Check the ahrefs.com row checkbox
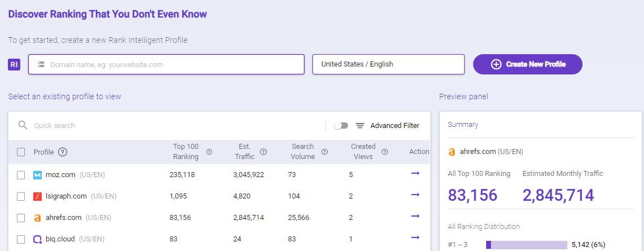The width and height of the screenshot is (644, 251). click(21, 218)
